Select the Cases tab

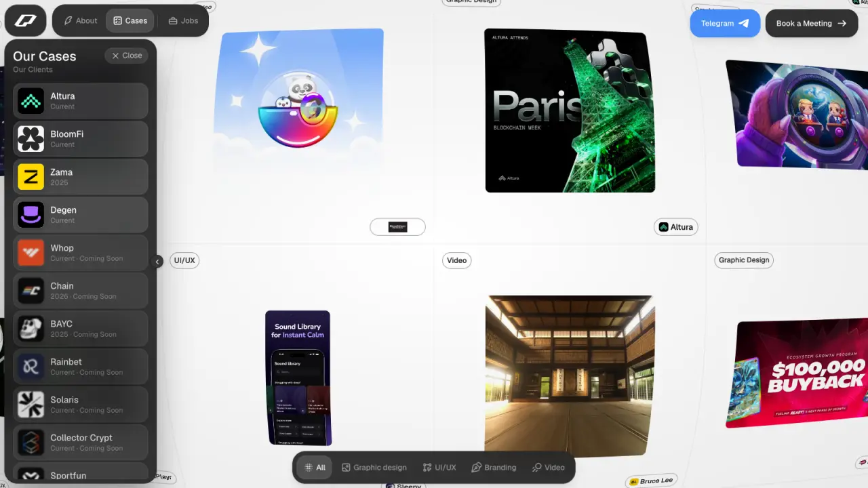point(130,21)
